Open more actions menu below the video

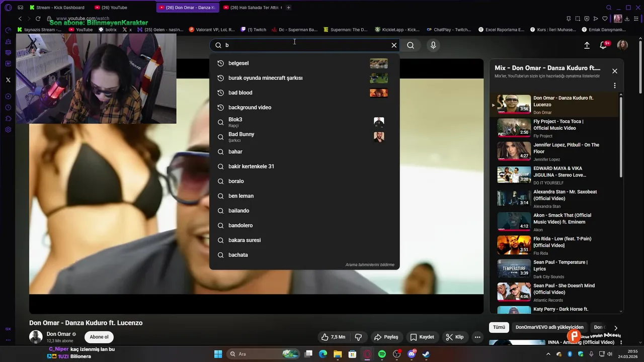coord(477,337)
